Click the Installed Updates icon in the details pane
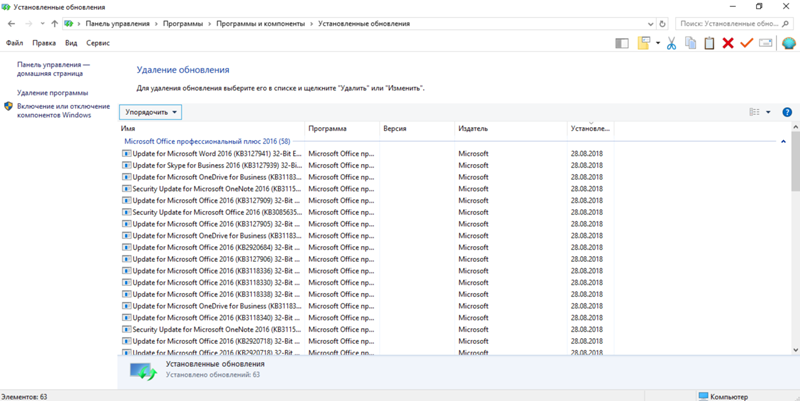Image resolution: width=800 pixels, height=401 pixels. click(x=143, y=372)
